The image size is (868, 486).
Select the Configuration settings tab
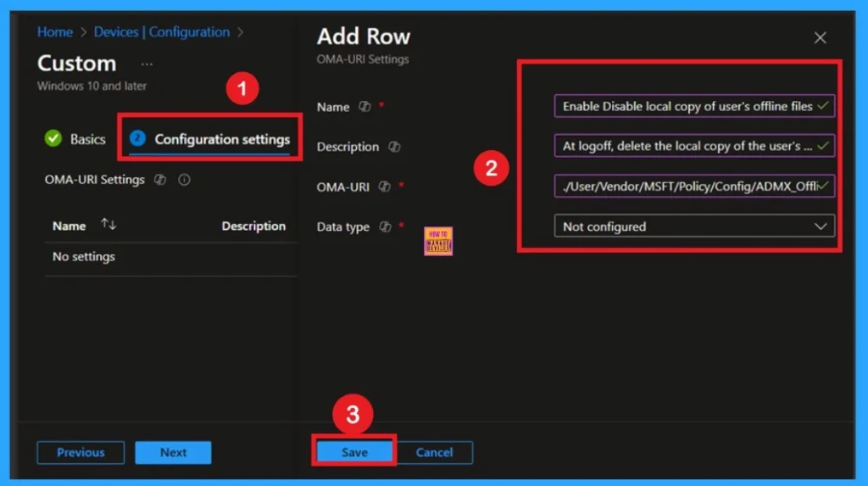(210, 138)
